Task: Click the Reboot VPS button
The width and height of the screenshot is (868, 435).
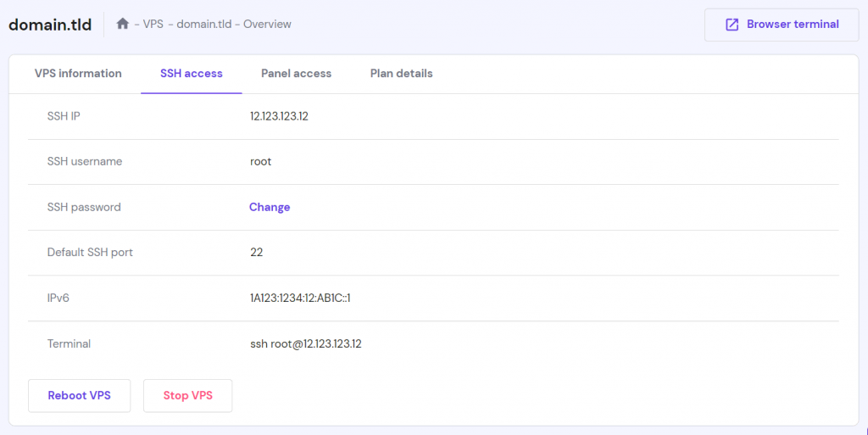Action: pyautogui.click(x=79, y=396)
